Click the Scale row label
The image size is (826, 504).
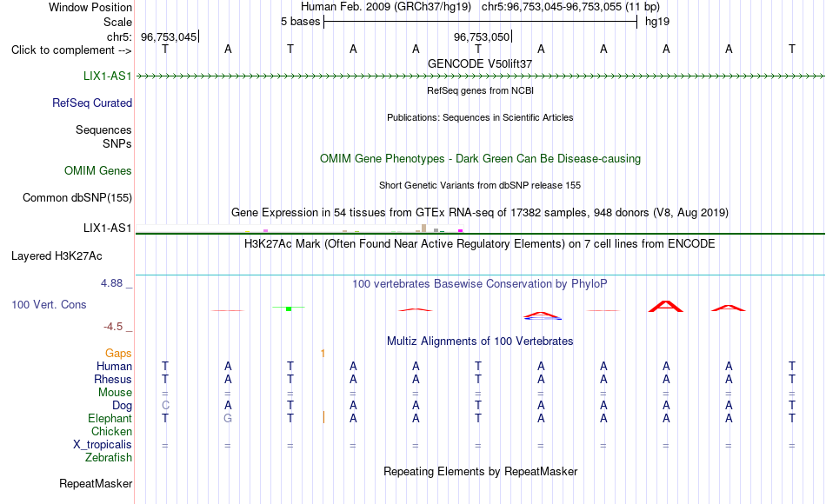tap(118, 22)
